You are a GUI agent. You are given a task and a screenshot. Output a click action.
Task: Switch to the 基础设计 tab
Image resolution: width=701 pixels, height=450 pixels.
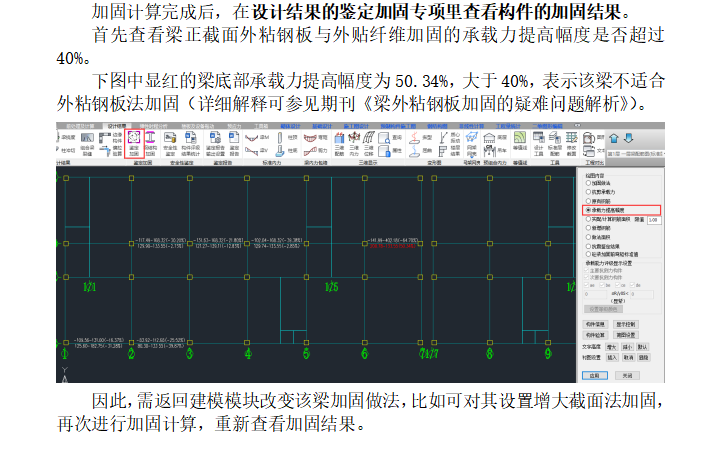pyautogui.click(x=321, y=126)
